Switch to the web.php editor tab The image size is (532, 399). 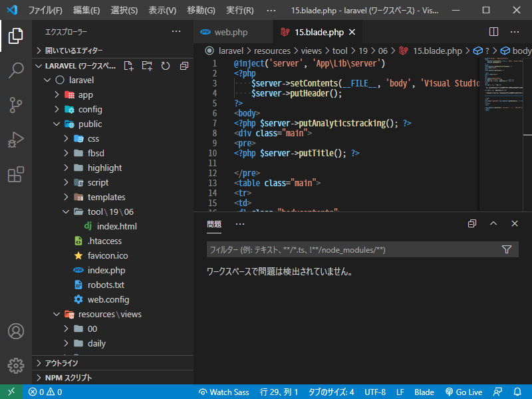(x=231, y=32)
